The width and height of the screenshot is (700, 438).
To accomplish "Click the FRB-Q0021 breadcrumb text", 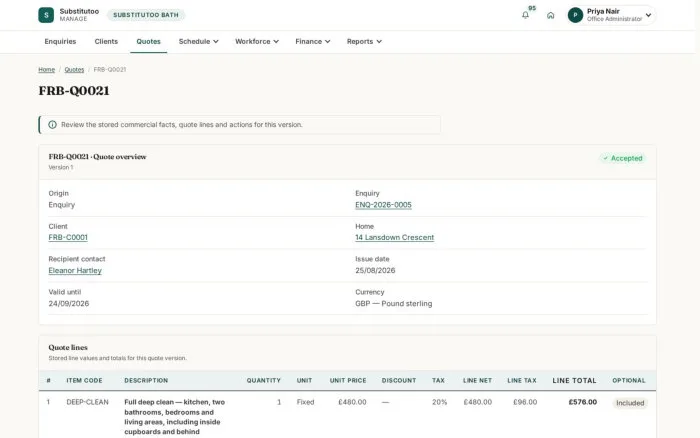I will 110,70.
